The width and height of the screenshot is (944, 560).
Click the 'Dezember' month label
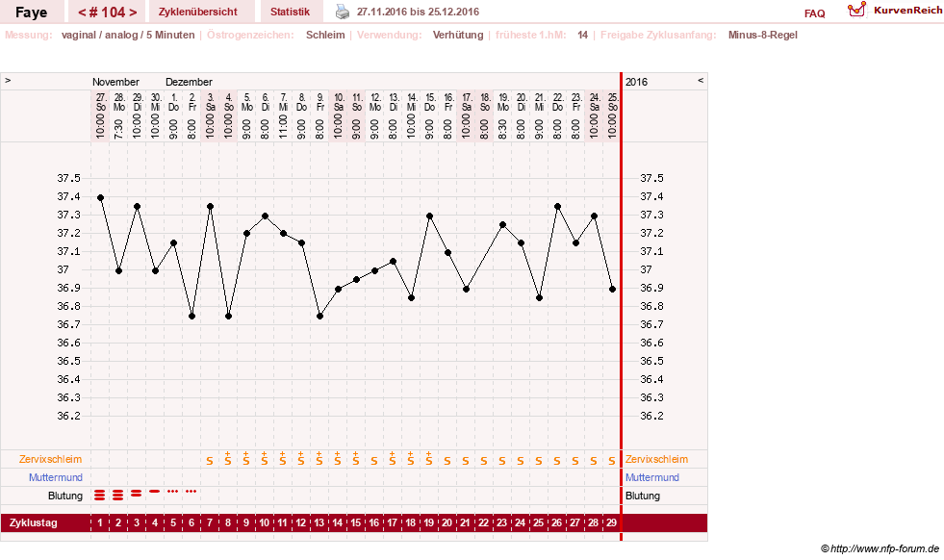pos(189,82)
